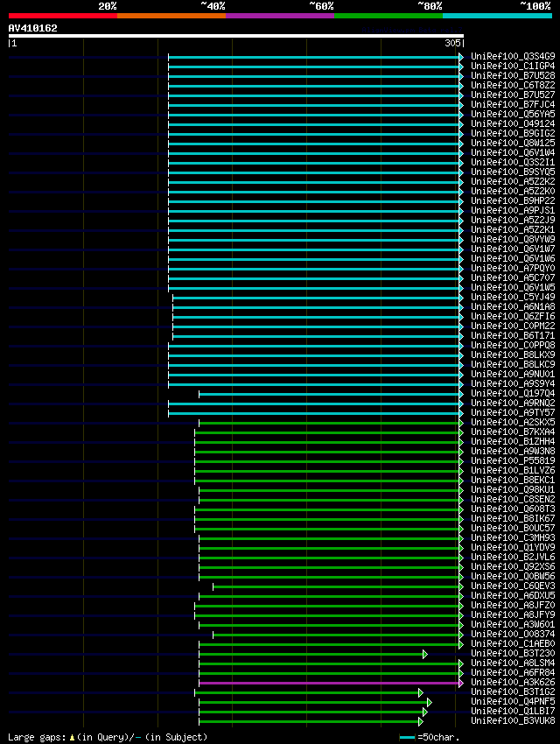This screenshot has width=560, height=744.
Task: Click the UniRef100_Q3S4G9 hit label
Action: (513, 57)
